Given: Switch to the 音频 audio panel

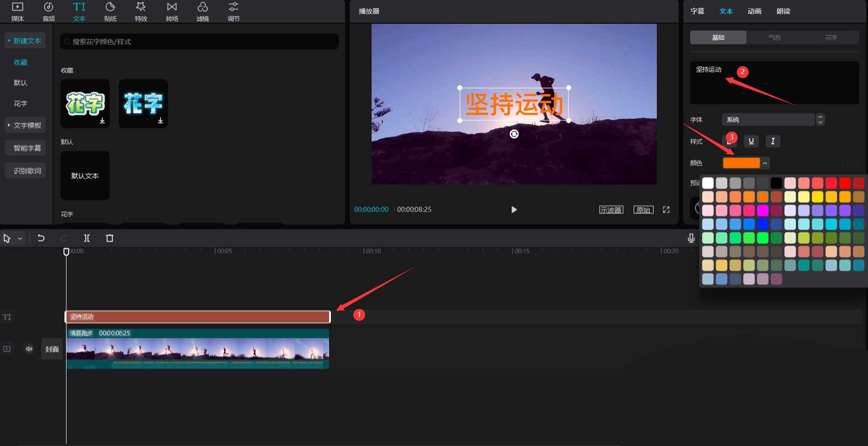Looking at the screenshot, I should (x=48, y=11).
